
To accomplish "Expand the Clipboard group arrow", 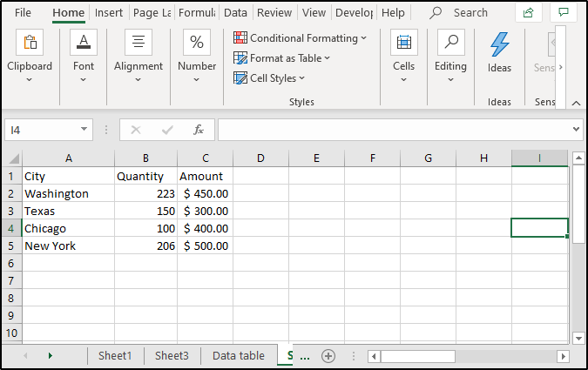I will [x=30, y=79].
